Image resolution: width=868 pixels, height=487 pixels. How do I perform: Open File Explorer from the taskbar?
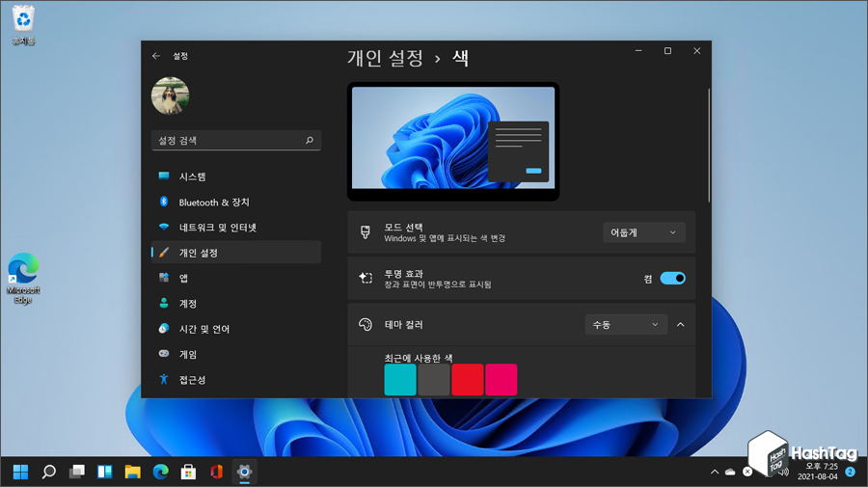(133, 472)
